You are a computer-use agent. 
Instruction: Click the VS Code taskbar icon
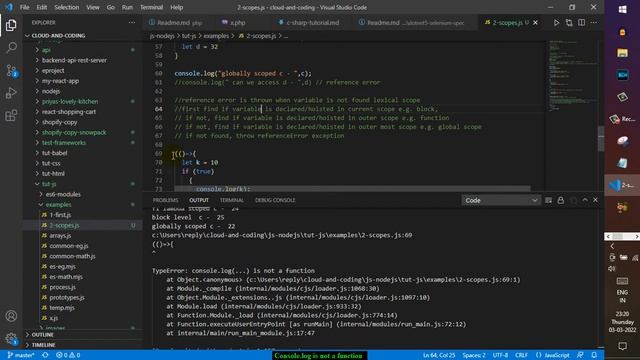pyautogui.click(x=622, y=185)
